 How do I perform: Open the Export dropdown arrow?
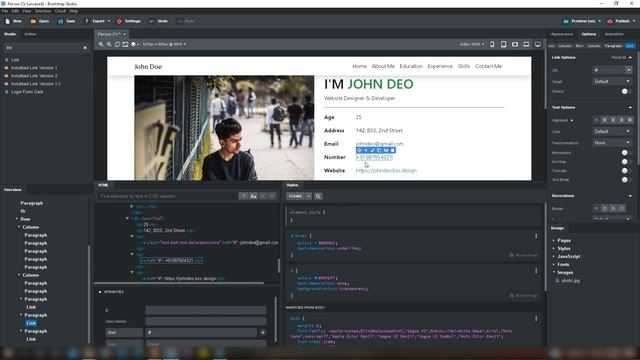(109, 21)
